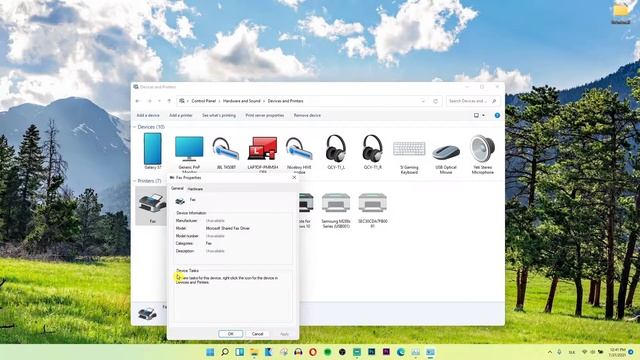Click the Categories value Fax

coord(209,243)
